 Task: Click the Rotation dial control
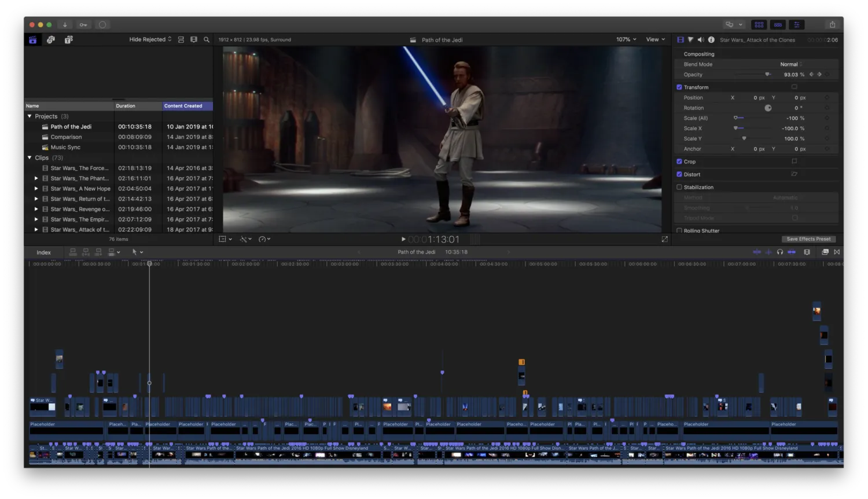(x=768, y=108)
